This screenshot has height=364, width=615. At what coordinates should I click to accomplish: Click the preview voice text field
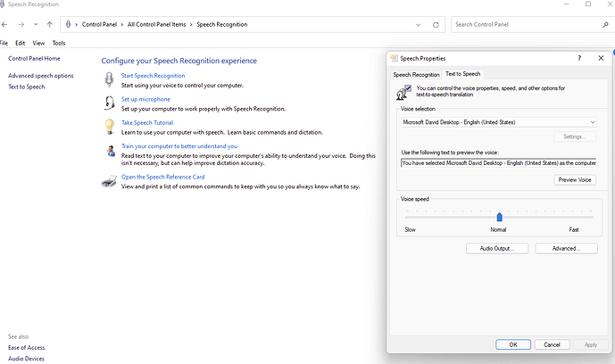(x=498, y=163)
